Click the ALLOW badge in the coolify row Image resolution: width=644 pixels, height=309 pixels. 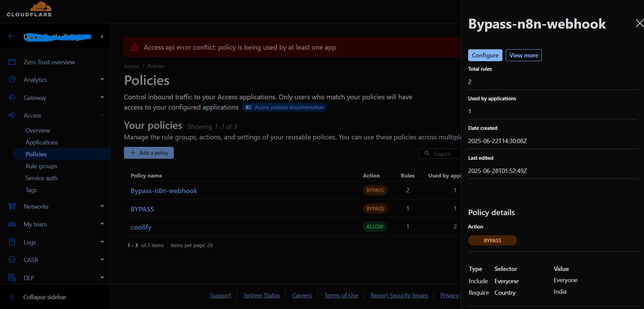(375, 227)
